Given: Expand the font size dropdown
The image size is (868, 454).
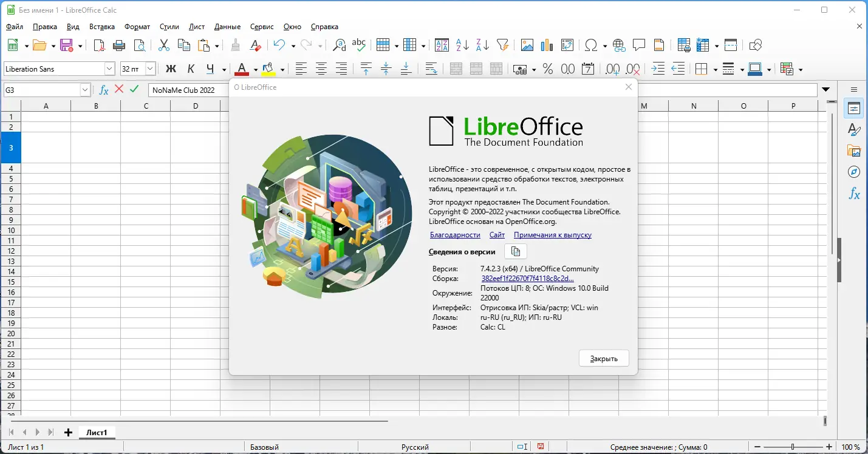Looking at the screenshot, I should coord(150,69).
